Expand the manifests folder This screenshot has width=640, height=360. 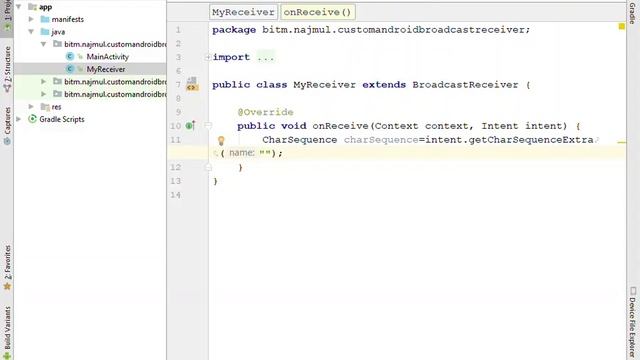31,19
